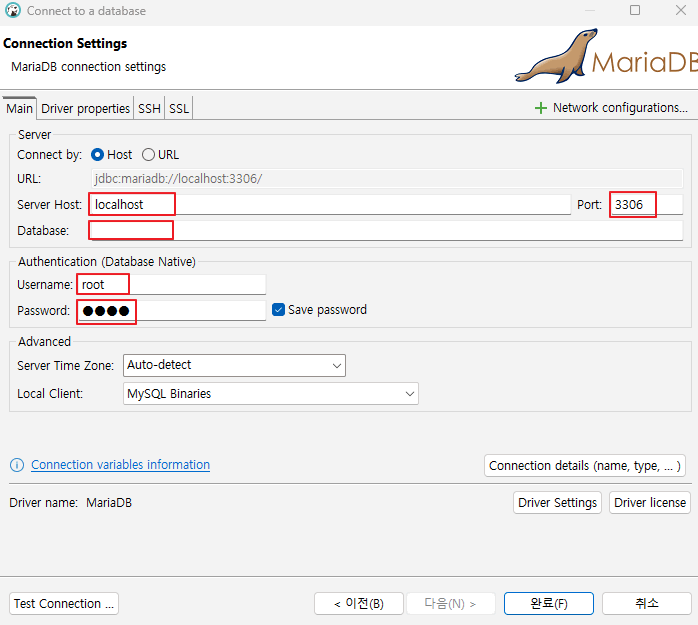Open the SSH tab
The height and width of the screenshot is (625, 698).
coord(149,108)
